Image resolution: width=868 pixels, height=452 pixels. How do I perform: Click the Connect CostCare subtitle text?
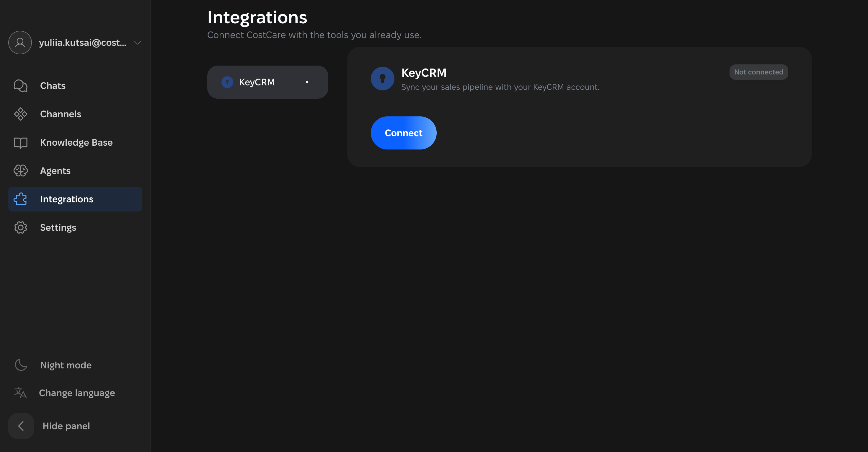[x=314, y=35]
